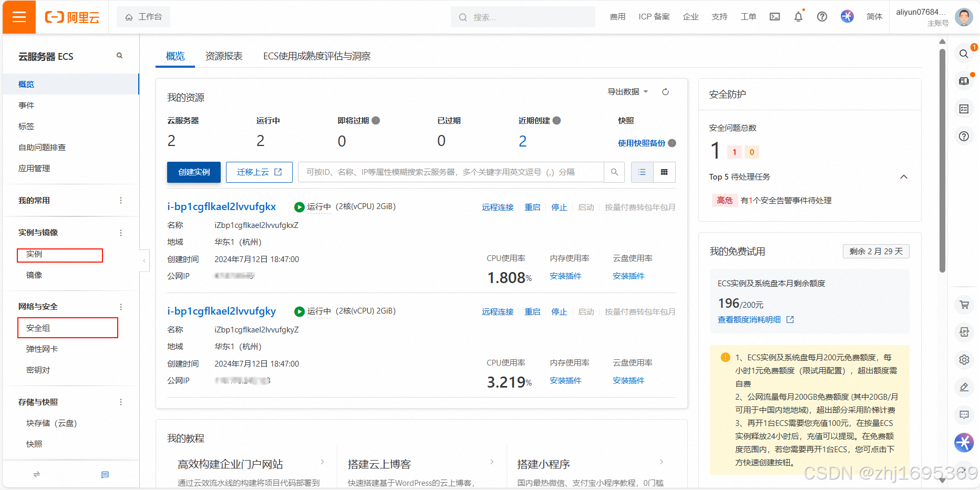Viewport: 980px width, 490px height.
Task: Refresh My Resources data
Action: coord(665,92)
